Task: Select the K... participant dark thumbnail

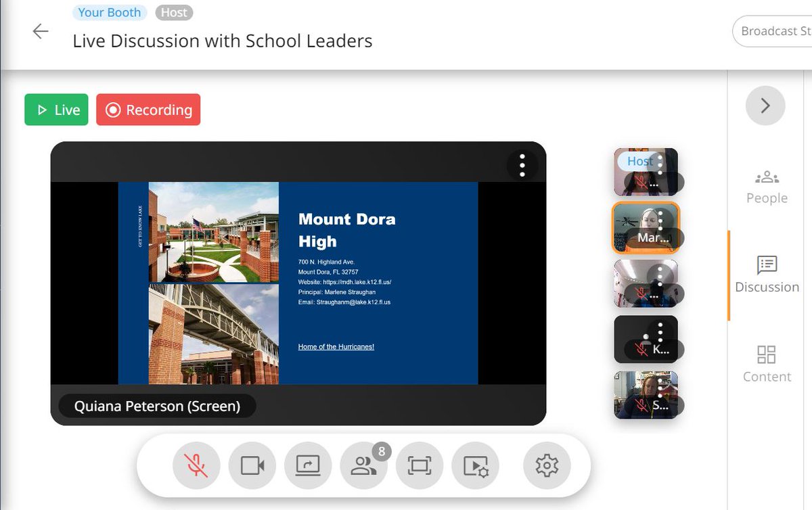Action: click(646, 340)
